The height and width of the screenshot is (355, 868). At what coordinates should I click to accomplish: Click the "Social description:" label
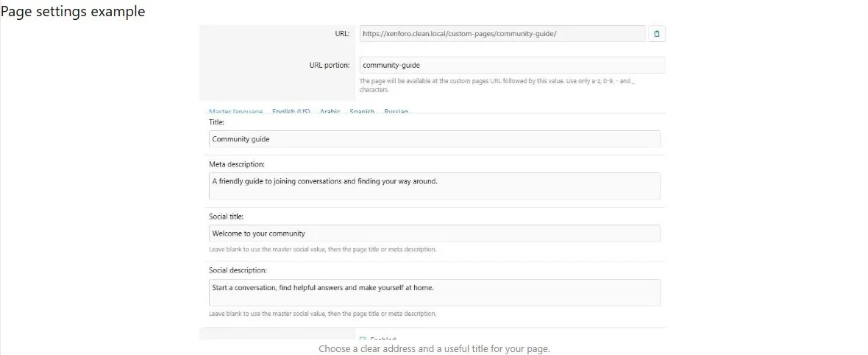(238, 270)
